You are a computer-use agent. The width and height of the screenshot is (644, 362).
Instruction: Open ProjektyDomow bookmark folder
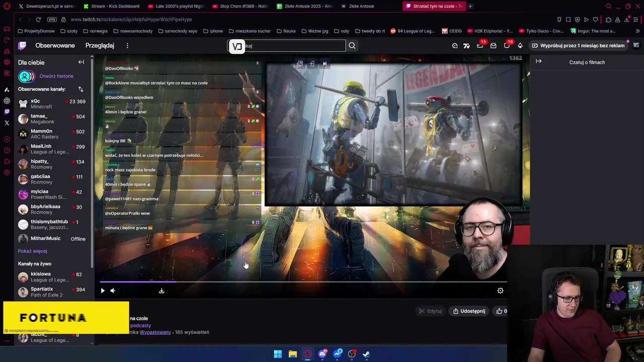(x=36, y=31)
